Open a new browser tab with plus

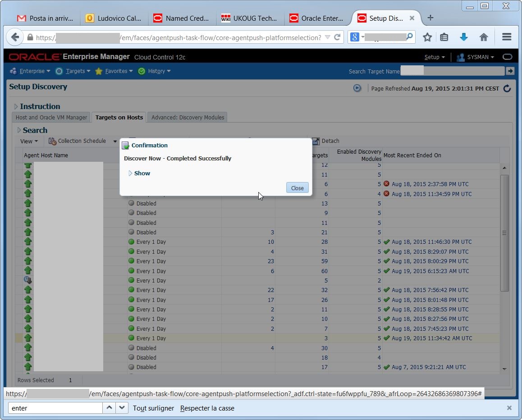pyautogui.click(x=430, y=18)
